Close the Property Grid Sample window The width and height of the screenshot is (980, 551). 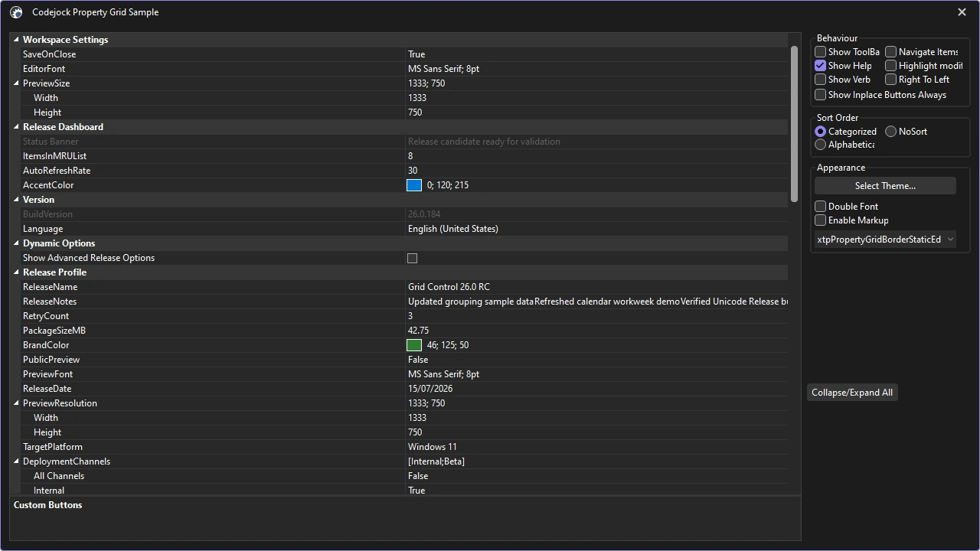(x=962, y=12)
